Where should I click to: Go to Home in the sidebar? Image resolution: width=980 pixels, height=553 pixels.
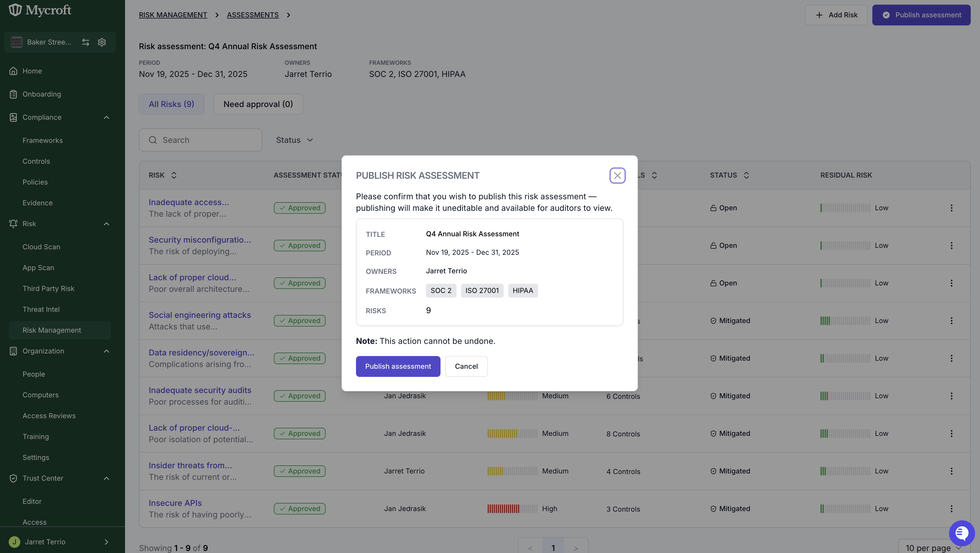click(x=32, y=71)
